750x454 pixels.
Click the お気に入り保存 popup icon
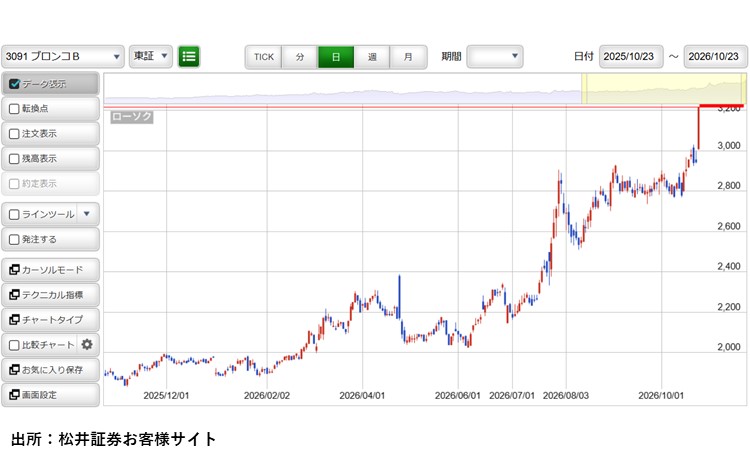point(14,369)
